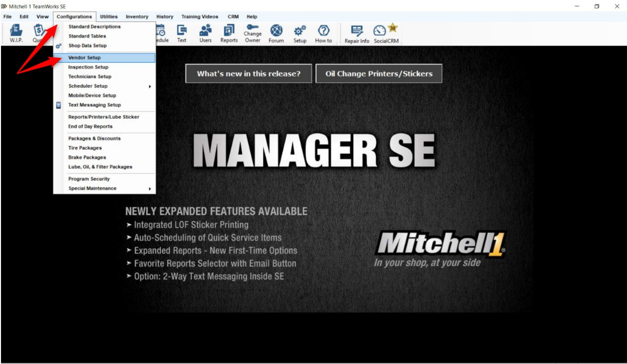This screenshot has width=627, height=364.
Task: Select Brake Packages
Action: coord(104,158)
